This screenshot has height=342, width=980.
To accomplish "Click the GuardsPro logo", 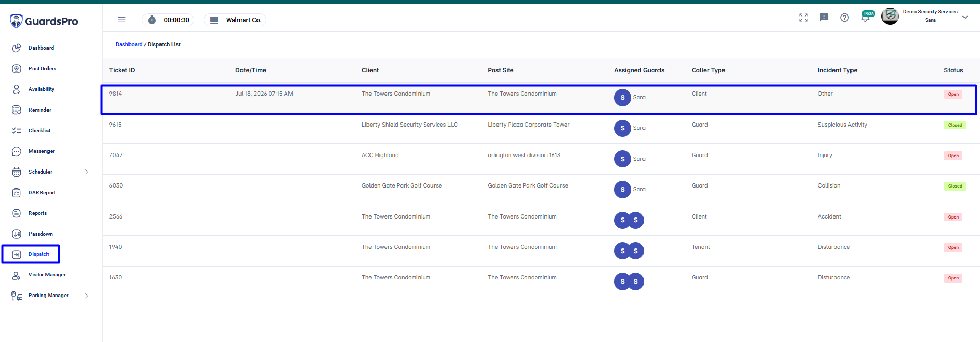I will [44, 21].
